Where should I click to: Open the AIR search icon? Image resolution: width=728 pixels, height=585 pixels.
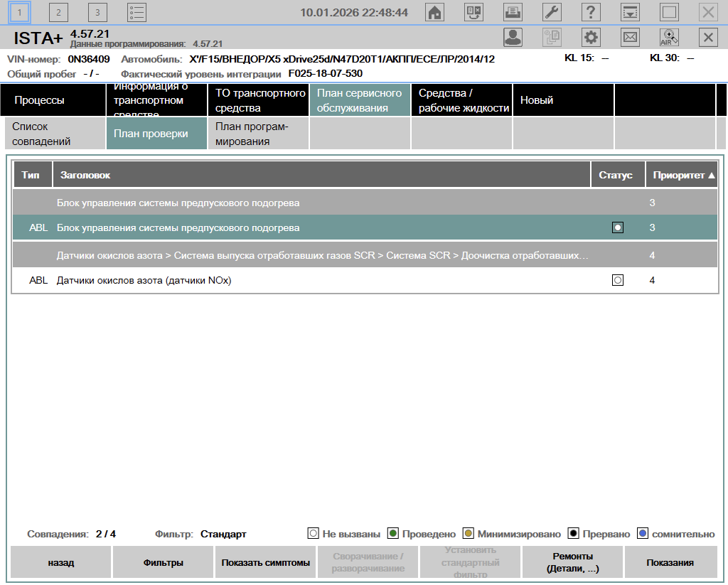pyautogui.click(x=669, y=38)
